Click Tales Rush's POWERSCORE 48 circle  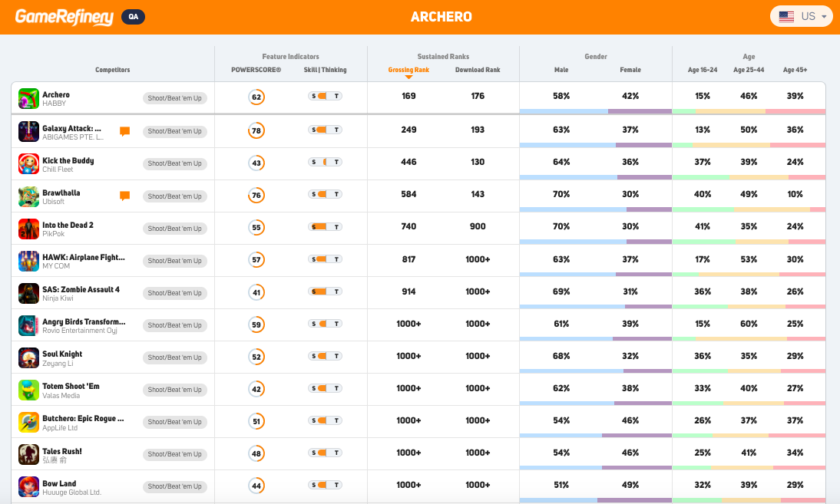click(x=256, y=453)
